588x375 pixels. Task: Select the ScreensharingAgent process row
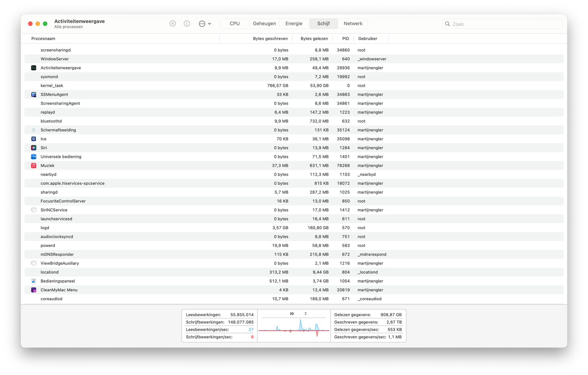294,103
